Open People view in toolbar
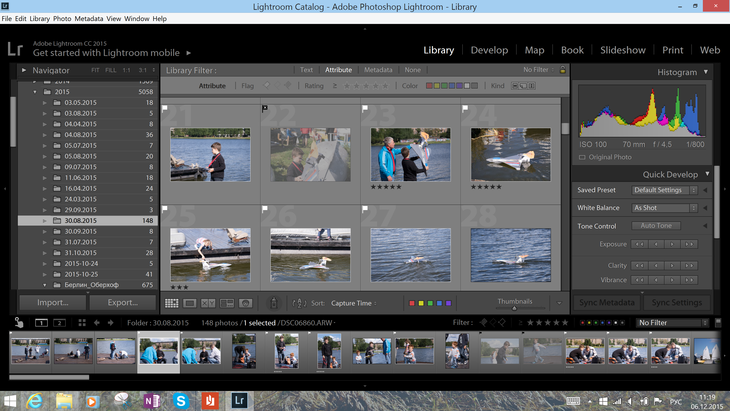 coord(245,303)
